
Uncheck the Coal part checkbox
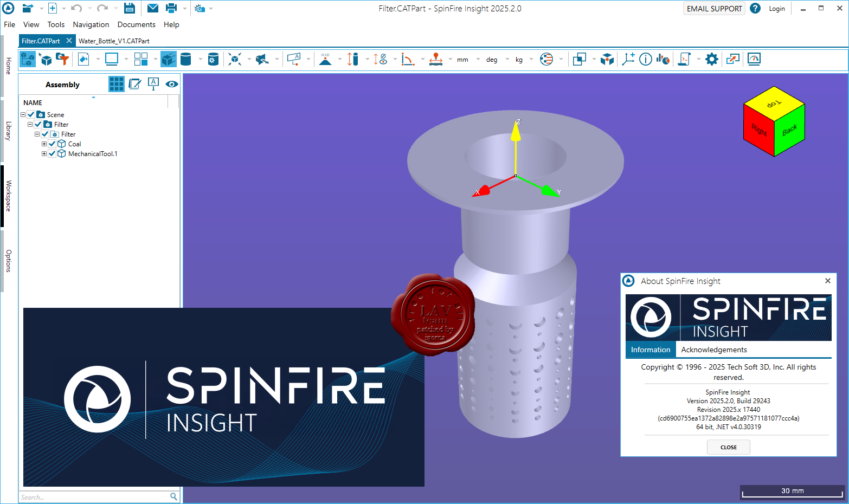(52, 144)
